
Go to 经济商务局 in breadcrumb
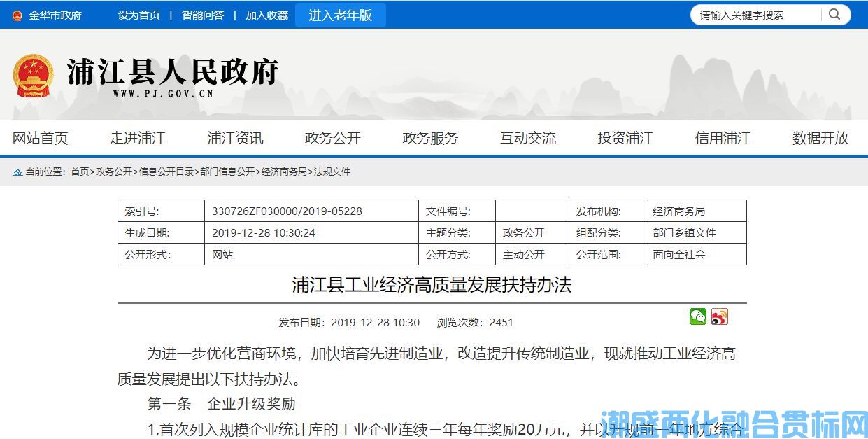[284, 172]
